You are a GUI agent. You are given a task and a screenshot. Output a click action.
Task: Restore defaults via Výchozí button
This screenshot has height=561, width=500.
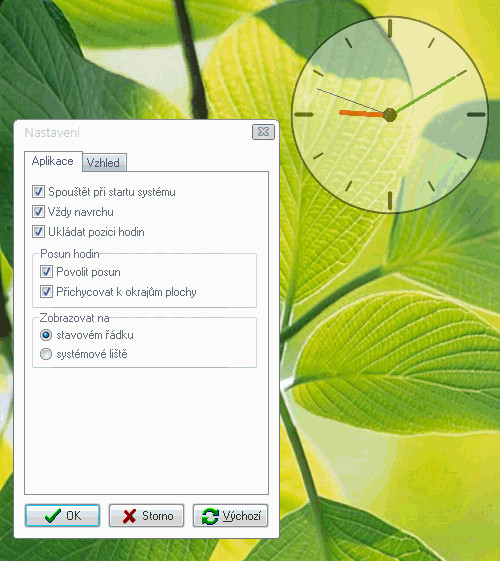coord(230,516)
